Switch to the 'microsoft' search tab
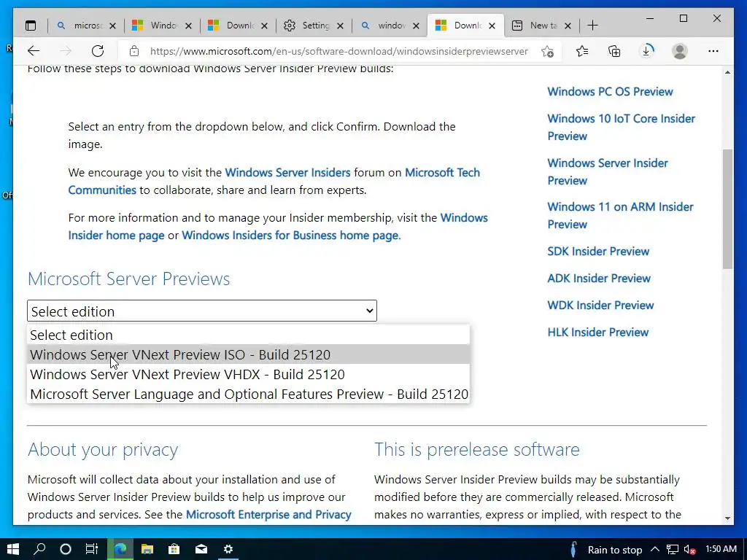 86,26
